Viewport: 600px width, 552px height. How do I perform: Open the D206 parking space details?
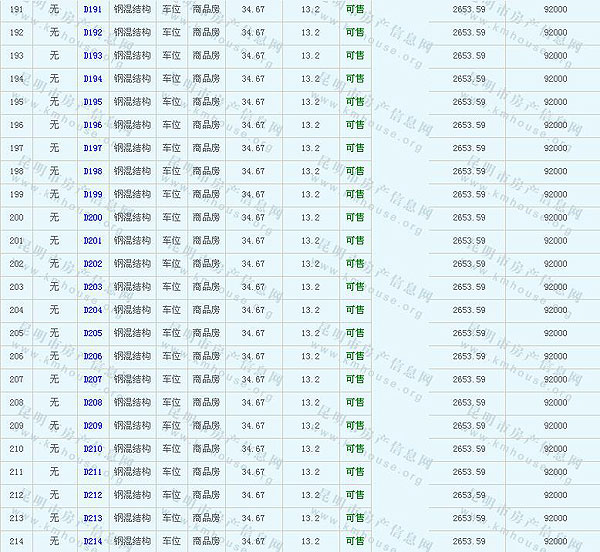[93, 356]
